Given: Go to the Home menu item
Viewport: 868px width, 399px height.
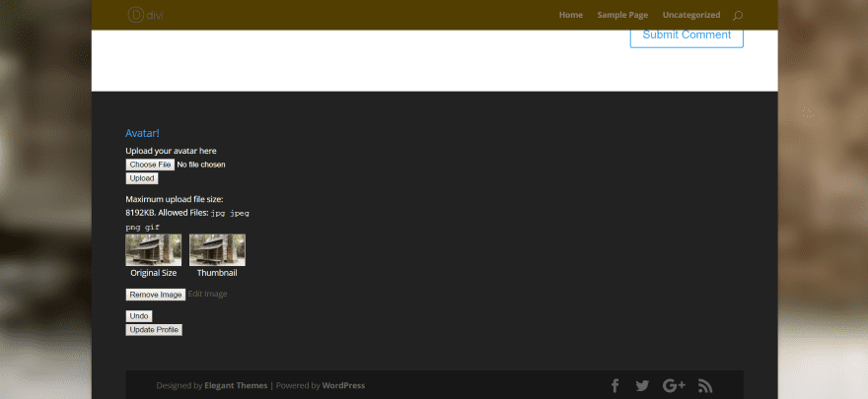Looking at the screenshot, I should (x=571, y=15).
